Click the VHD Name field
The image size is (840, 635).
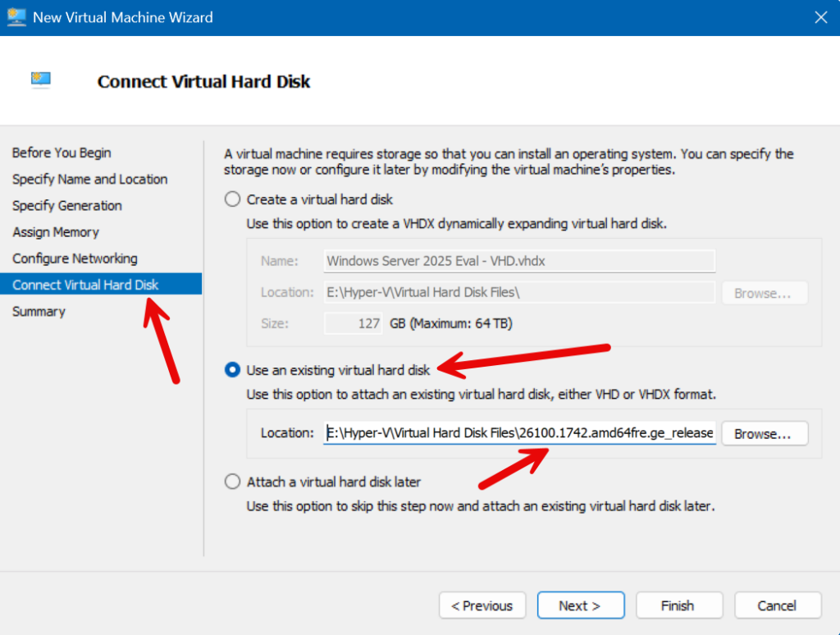[x=519, y=261]
